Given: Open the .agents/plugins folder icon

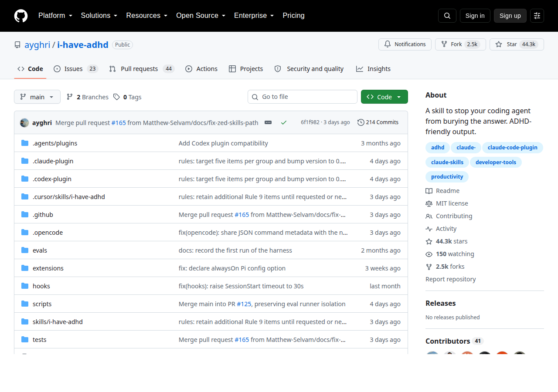Looking at the screenshot, I should point(25,143).
